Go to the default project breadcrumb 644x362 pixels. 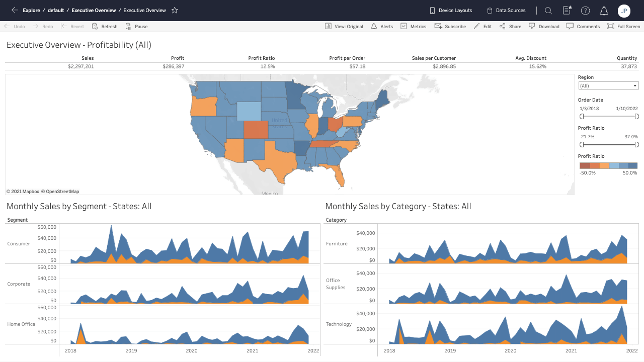click(56, 11)
